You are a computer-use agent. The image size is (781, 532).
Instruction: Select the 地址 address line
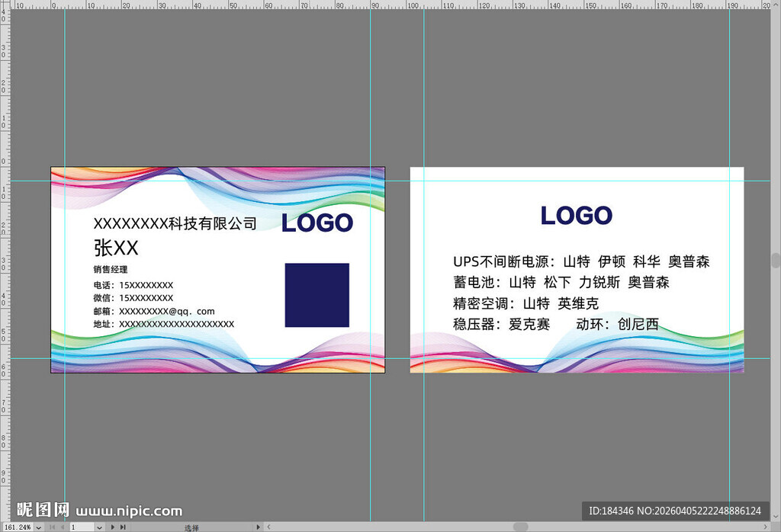(164, 324)
